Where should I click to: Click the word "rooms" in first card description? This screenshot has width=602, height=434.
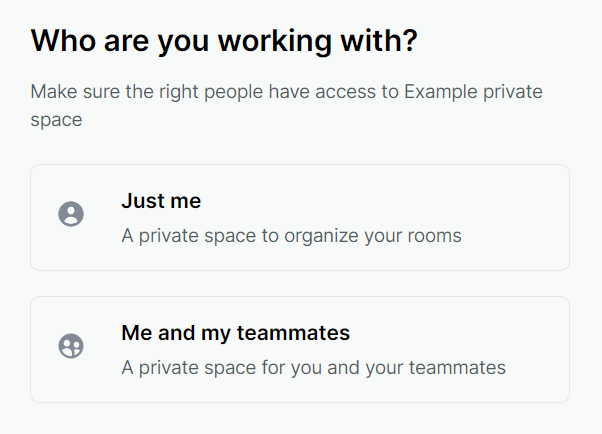click(436, 236)
